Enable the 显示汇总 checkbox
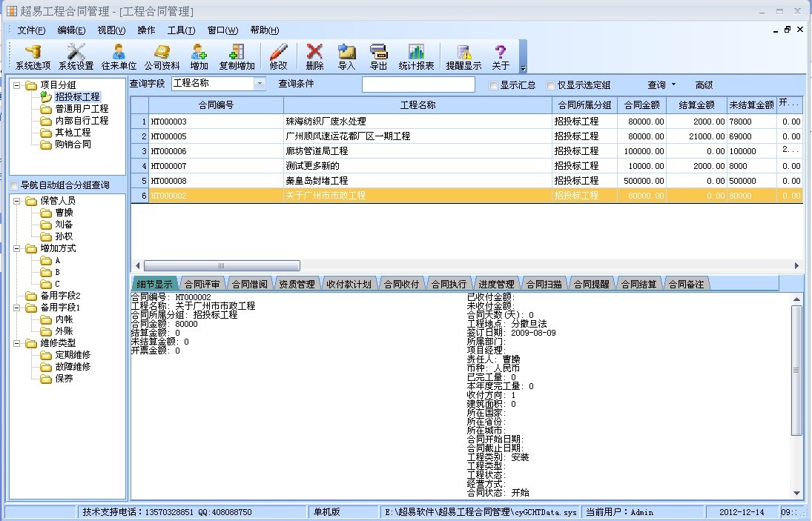 point(494,85)
